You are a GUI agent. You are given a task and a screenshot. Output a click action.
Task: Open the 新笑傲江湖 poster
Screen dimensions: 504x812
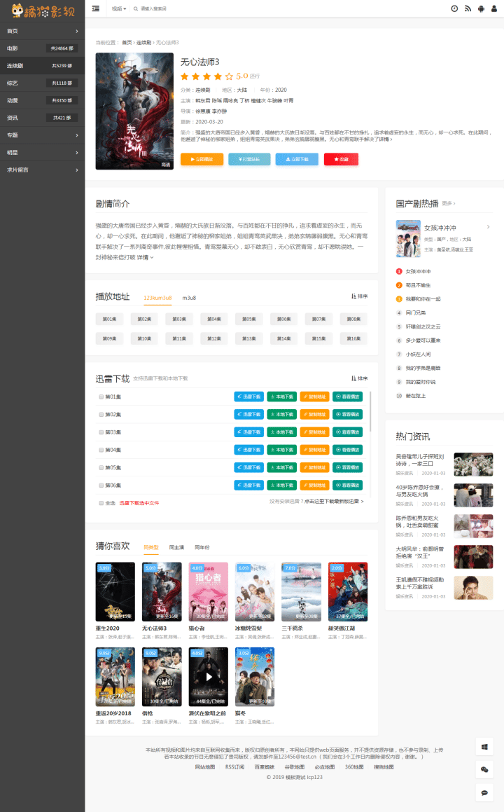348,592
